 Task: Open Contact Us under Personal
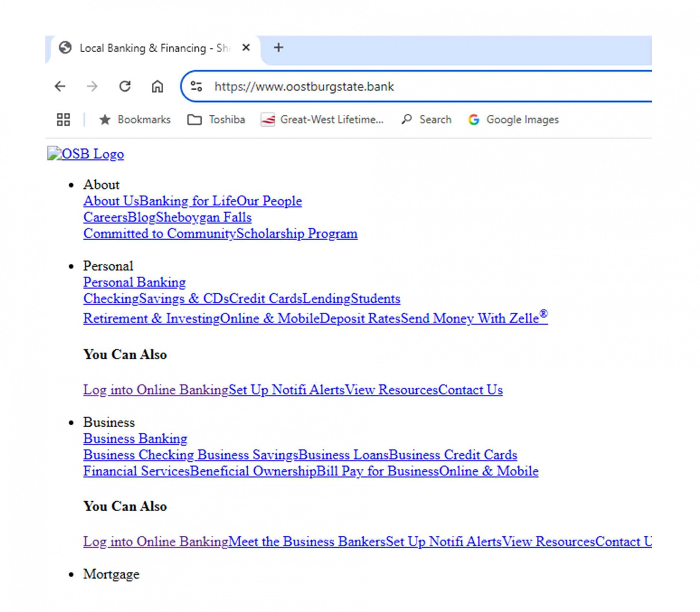[x=470, y=390]
